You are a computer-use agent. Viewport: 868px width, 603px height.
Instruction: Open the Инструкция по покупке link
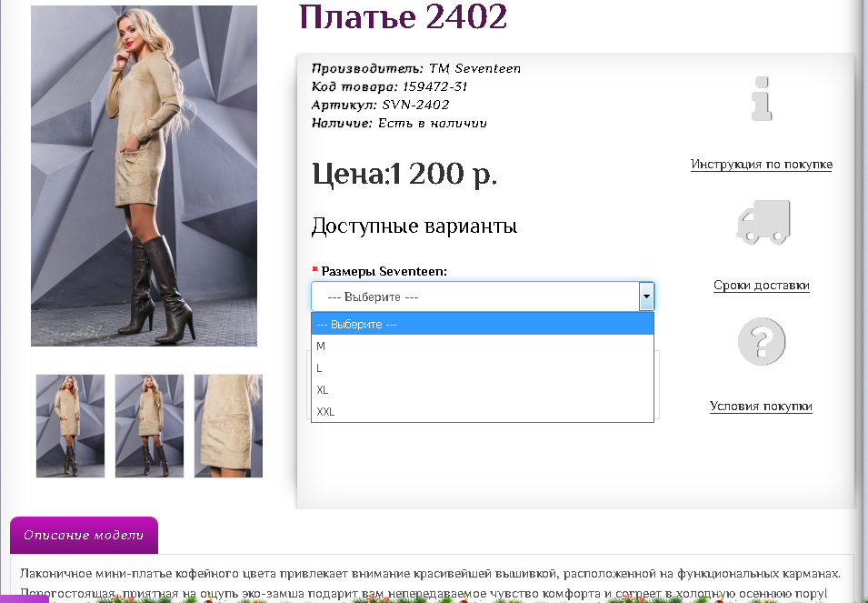(x=761, y=165)
